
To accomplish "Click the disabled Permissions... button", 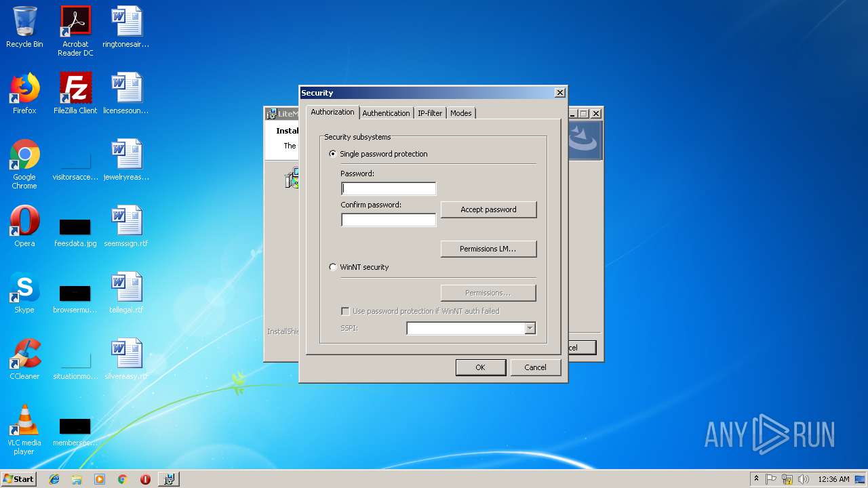I will point(488,293).
